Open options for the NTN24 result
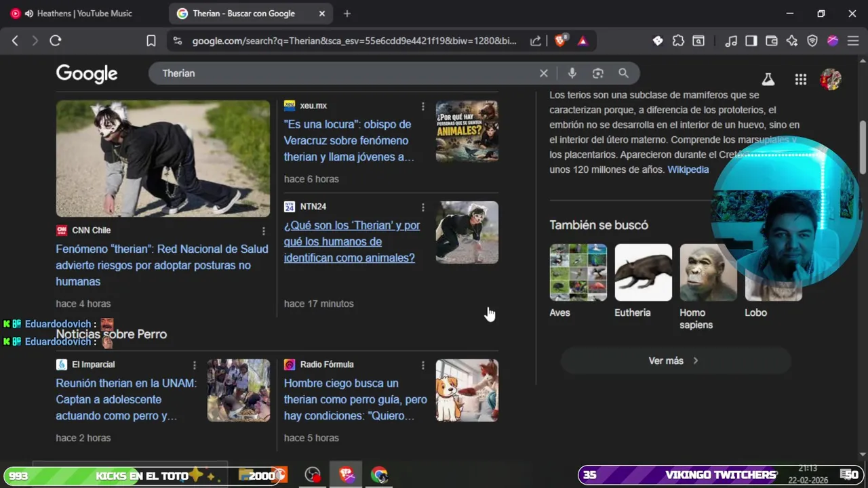 422,207
